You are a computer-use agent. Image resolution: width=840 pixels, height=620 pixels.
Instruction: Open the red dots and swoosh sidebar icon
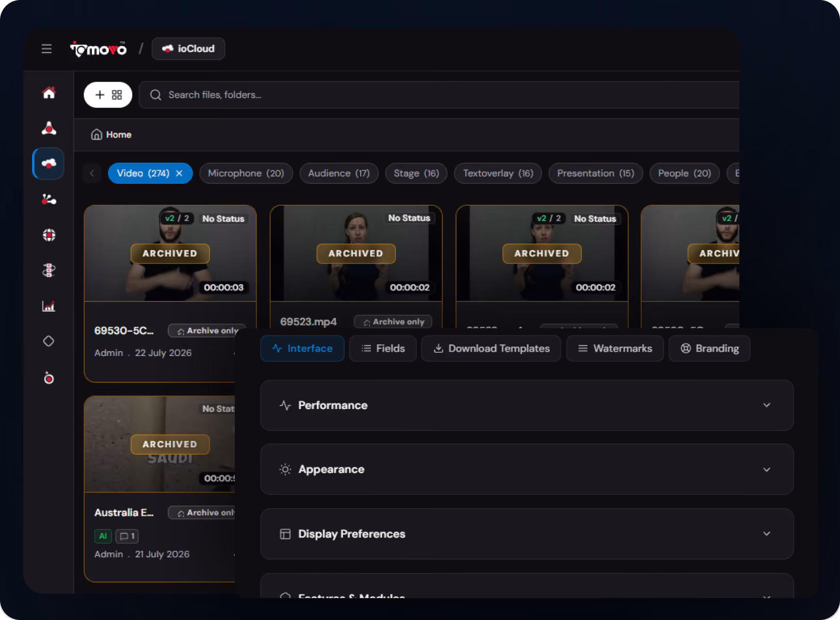(x=49, y=199)
